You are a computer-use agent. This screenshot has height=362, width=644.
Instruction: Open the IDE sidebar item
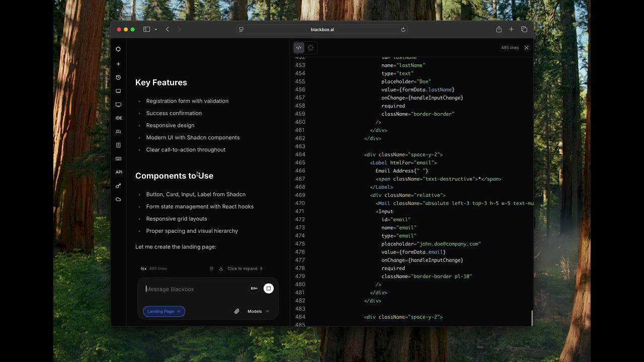pos(119,118)
